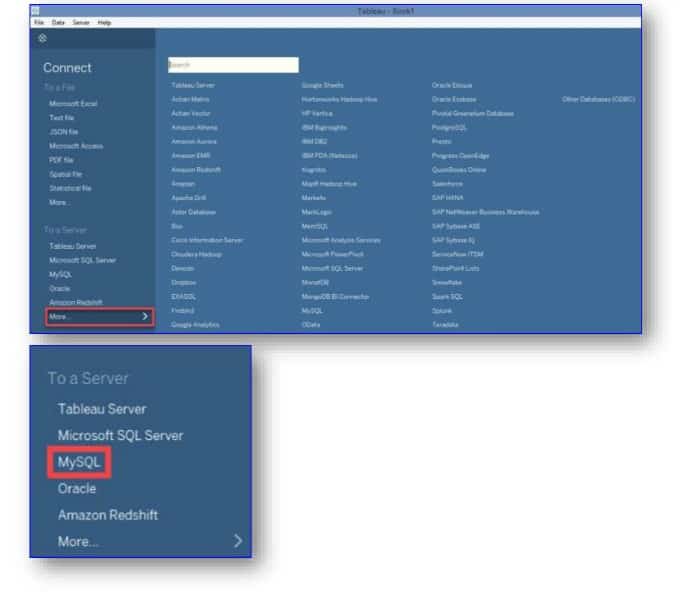Choose Actian Matrix connector
The image size is (680, 598).
click(x=190, y=99)
